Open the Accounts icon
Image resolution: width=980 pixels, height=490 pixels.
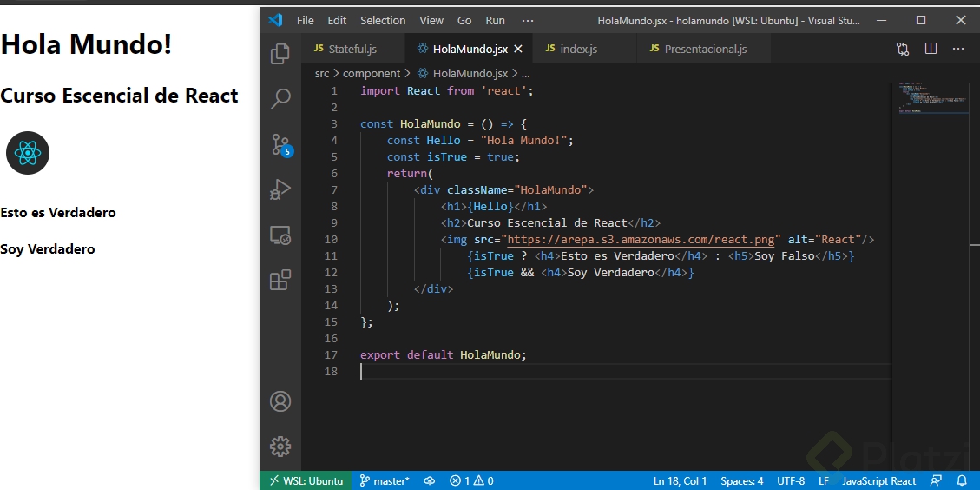click(x=280, y=401)
